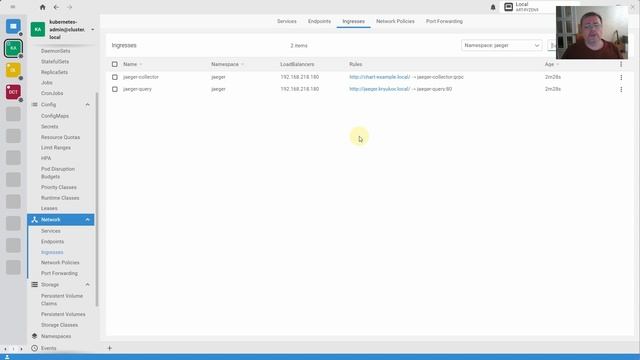This screenshot has height=360, width=640.
Task: Open Persistent Volumes in sidebar
Action: pyautogui.click(x=63, y=314)
